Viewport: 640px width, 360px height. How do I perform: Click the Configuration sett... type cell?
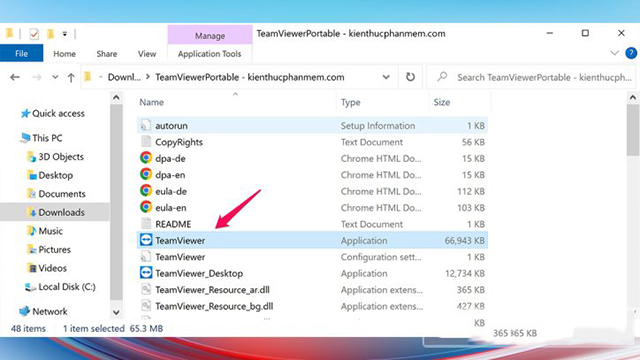pos(381,257)
